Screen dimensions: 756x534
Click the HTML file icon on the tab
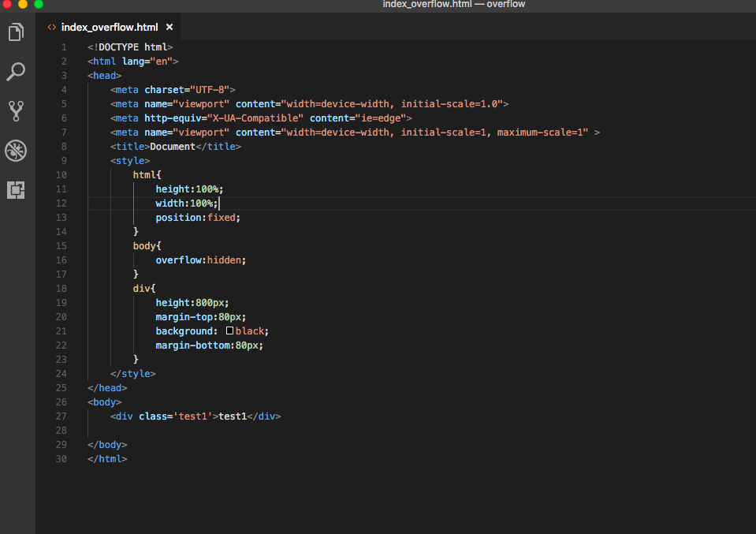click(x=51, y=27)
